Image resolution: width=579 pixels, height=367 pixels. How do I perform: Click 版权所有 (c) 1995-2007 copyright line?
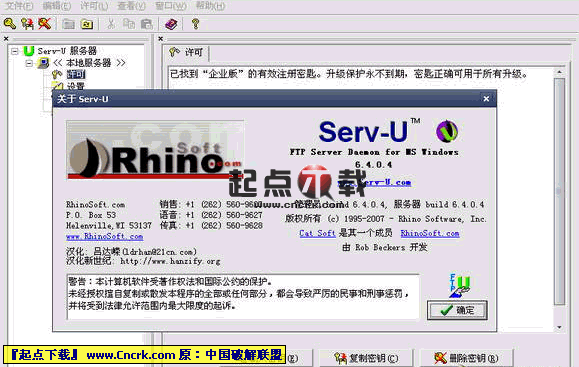[385, 219]
